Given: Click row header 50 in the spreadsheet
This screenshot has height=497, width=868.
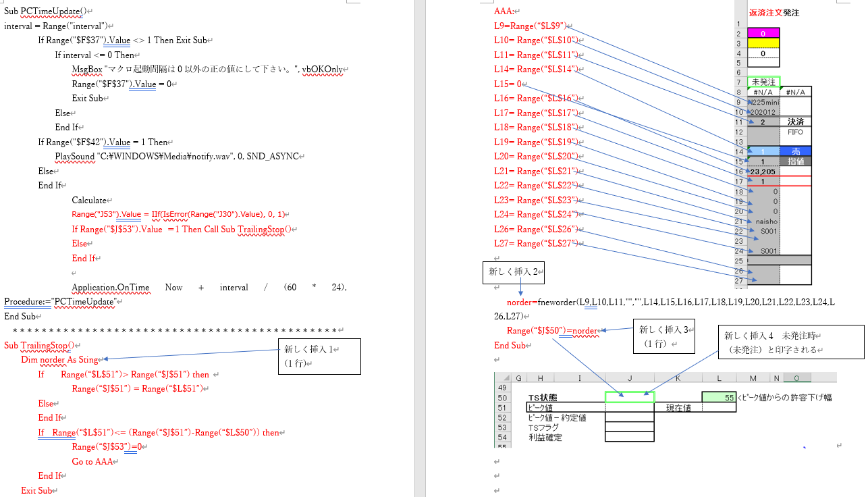Looking at the screenshot, I should [501, 398].
